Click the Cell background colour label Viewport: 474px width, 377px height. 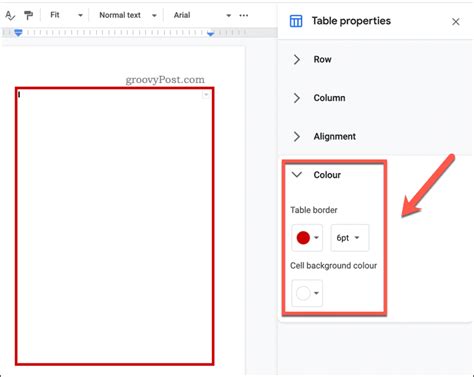click(x=333, y=266)
